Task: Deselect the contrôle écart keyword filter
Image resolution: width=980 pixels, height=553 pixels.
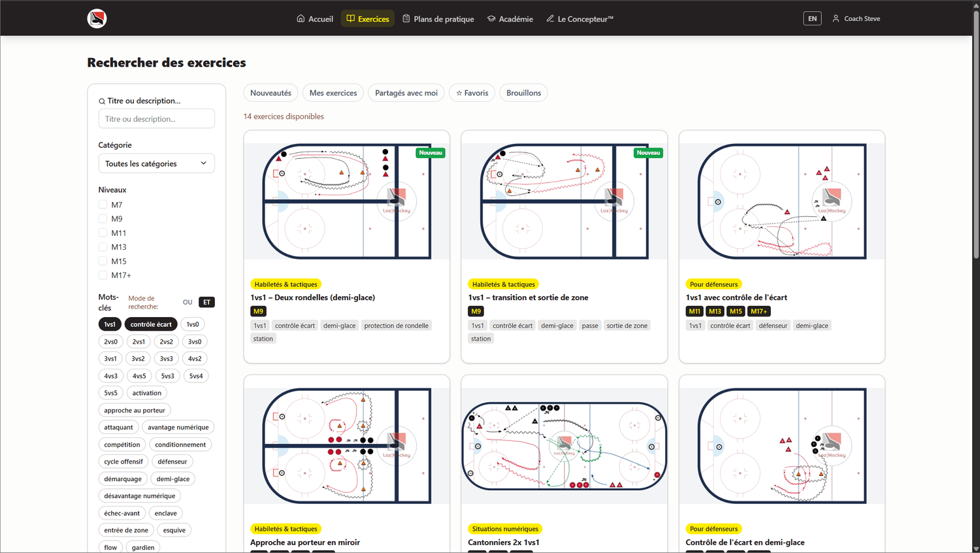Action: (151, 324)
